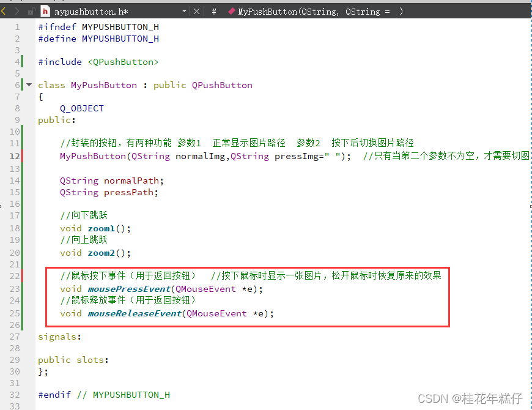Click the pressImg parameter
Screen dimensions: 532x410
[x=297, y=156]
